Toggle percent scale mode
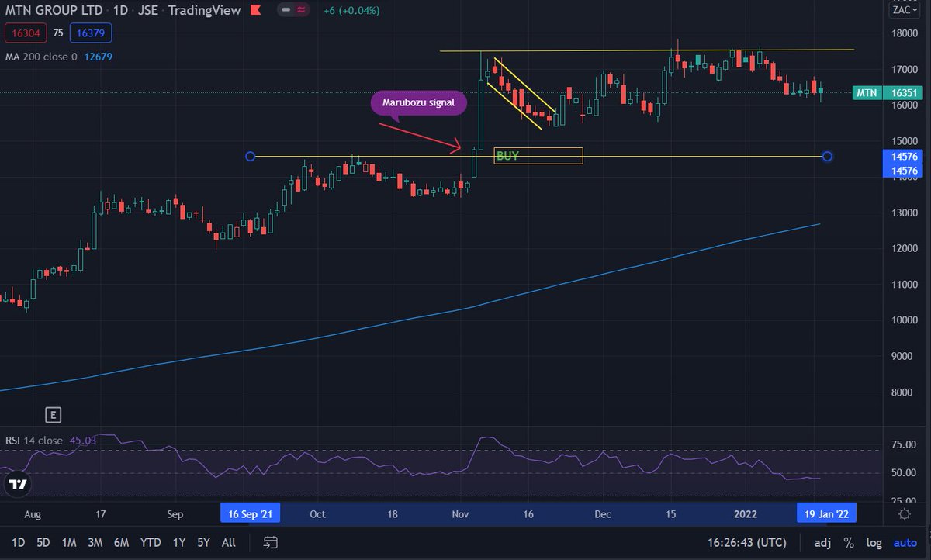The width and height of the screenshot is (931, 560). tap(850, 542)
